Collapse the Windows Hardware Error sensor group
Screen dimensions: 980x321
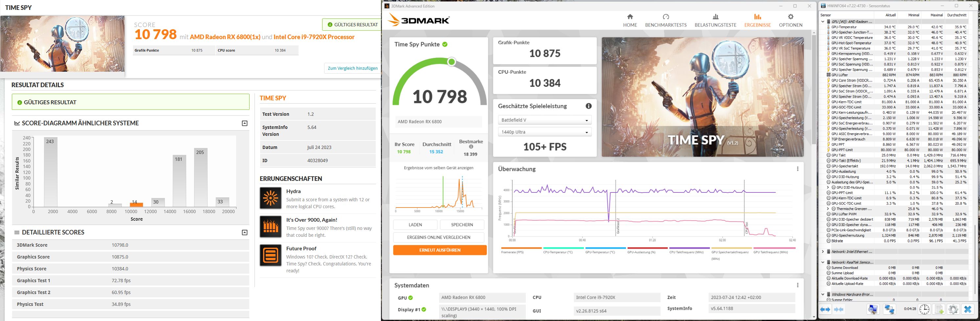823,294
